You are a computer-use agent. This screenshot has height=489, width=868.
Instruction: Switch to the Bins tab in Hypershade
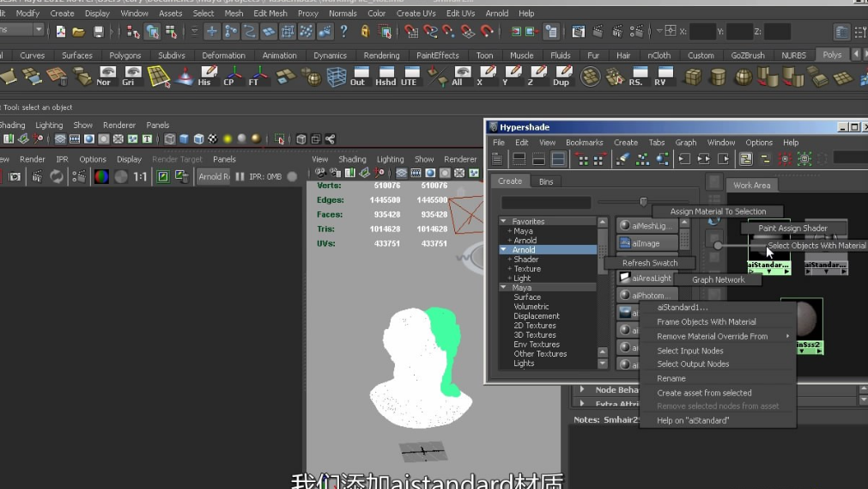(x=546, y=181)
